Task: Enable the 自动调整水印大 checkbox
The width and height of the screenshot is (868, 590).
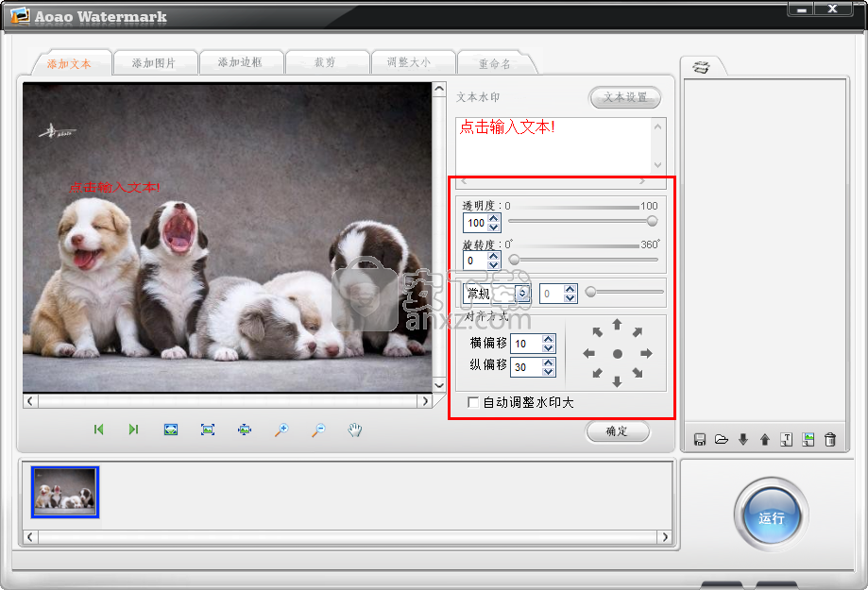Action: (473, 402)
